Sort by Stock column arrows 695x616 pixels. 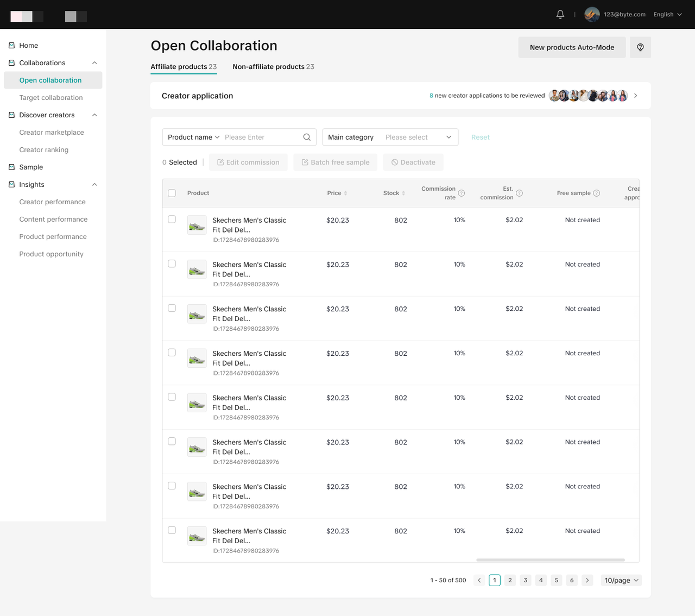coord(403,193)
